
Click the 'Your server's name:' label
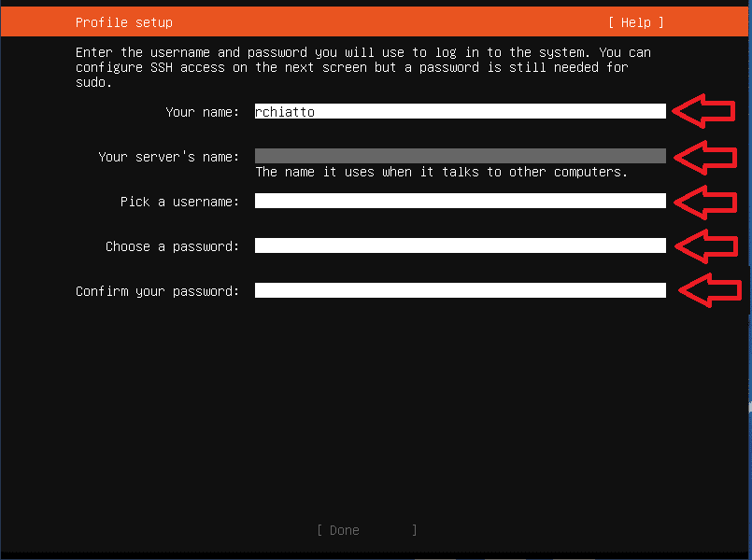168,157
